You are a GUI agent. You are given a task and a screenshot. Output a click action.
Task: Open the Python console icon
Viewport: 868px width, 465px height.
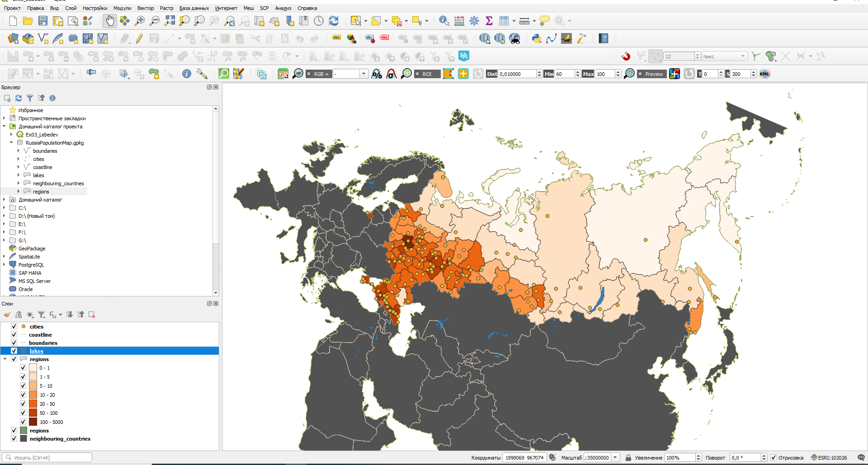coord(537,39)
